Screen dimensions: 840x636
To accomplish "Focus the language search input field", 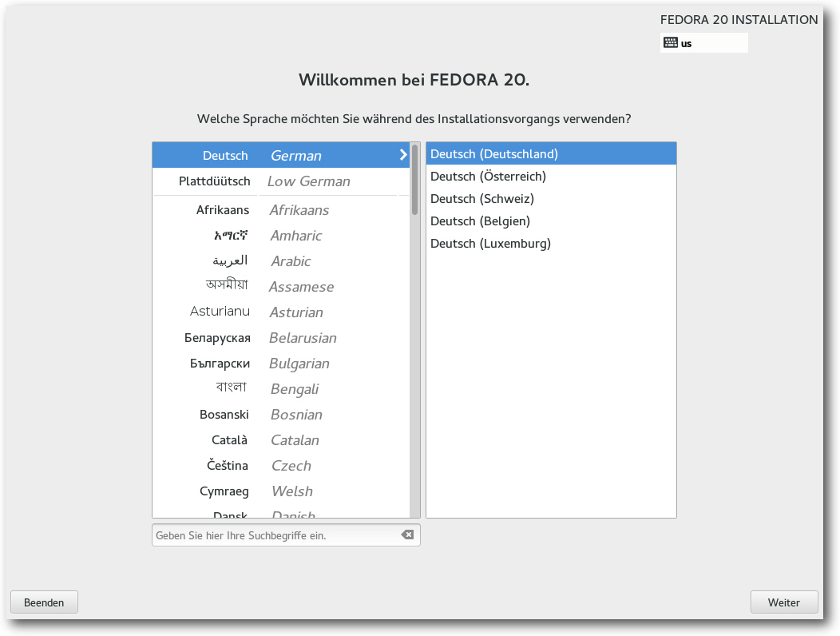I will click(286, 535).
